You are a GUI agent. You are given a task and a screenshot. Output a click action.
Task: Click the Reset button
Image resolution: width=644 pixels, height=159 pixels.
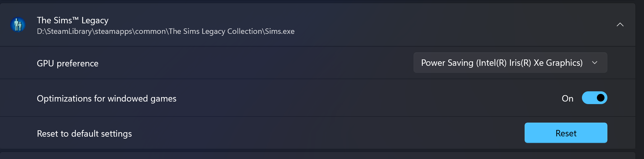[566, 133]
